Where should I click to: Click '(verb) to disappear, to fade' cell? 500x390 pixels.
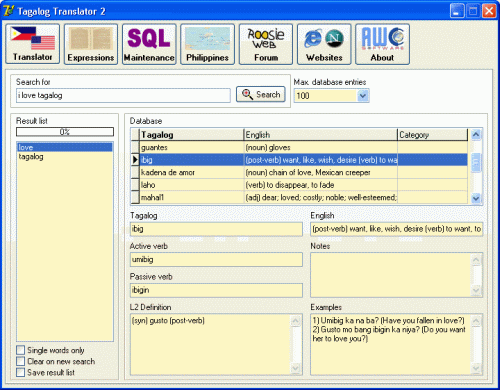tap(321, 185)
